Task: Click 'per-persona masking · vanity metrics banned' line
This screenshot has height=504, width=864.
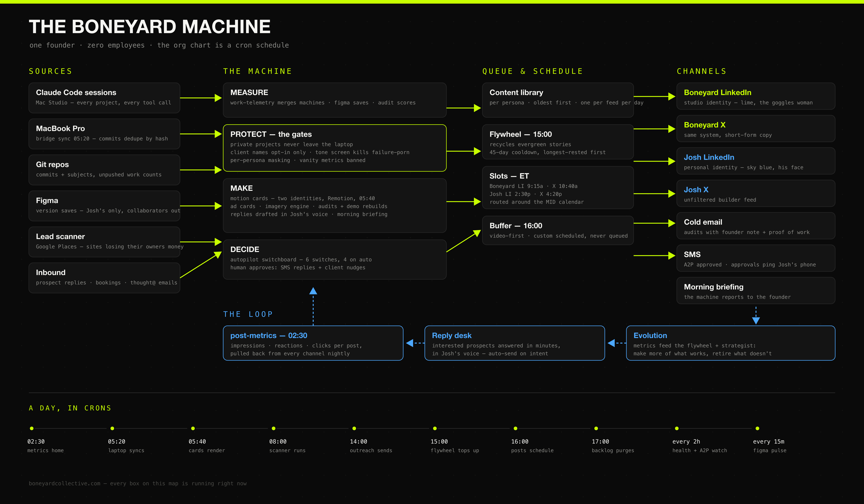Action: 298,160
